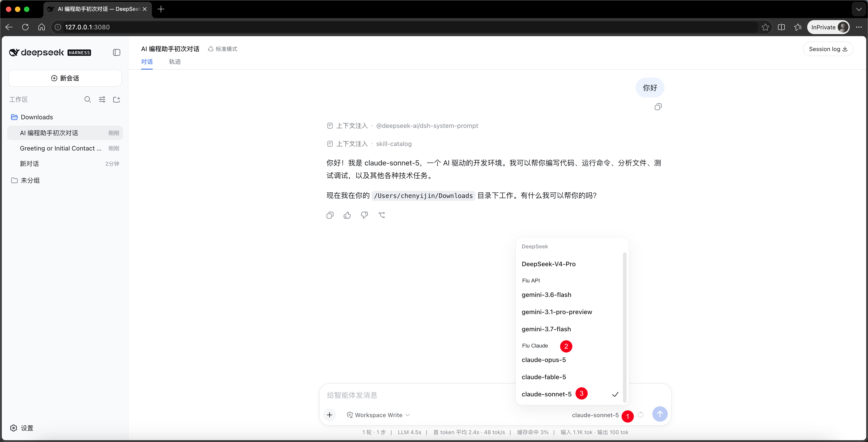This screenshot has height=442, width=868.
Task: Open the Workspace Write permission dropdown
Action: tap(378, 415)
